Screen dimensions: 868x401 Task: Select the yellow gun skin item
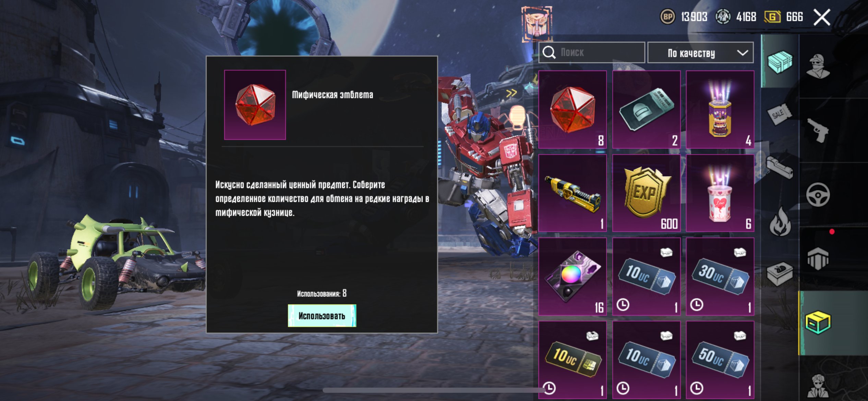572,193
